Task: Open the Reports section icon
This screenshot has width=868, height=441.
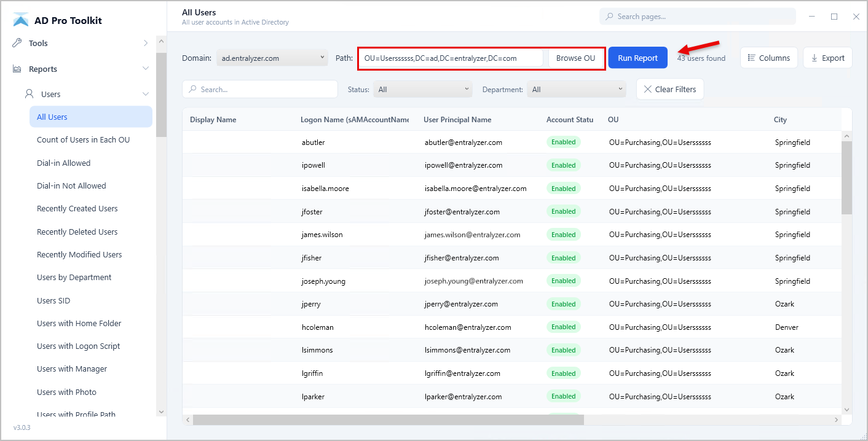Action: 17,68
